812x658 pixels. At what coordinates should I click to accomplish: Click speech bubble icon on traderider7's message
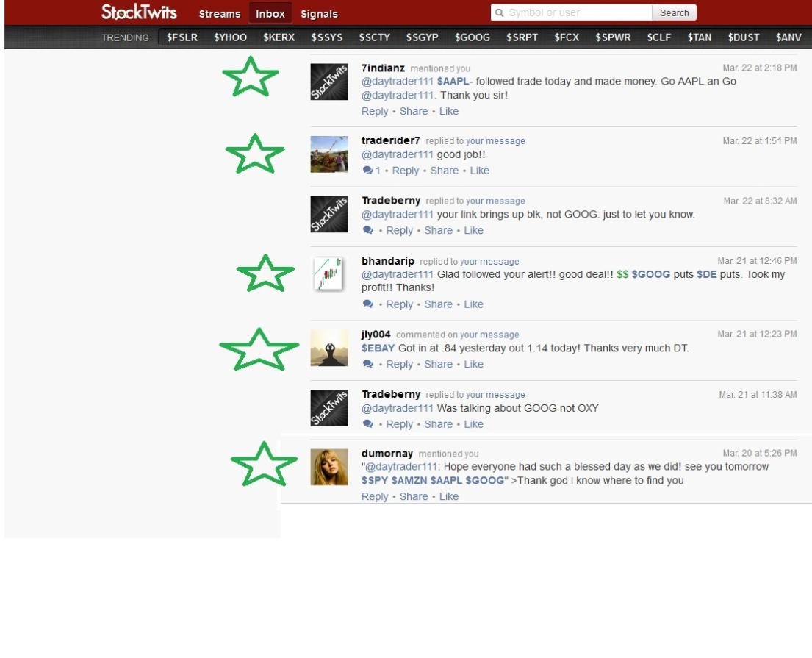(x=367, y=171)
